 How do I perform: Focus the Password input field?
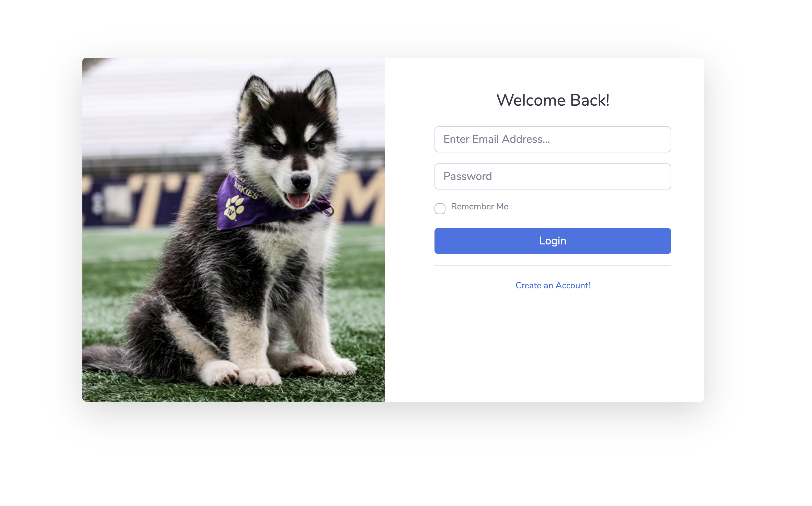coord(553,176)
